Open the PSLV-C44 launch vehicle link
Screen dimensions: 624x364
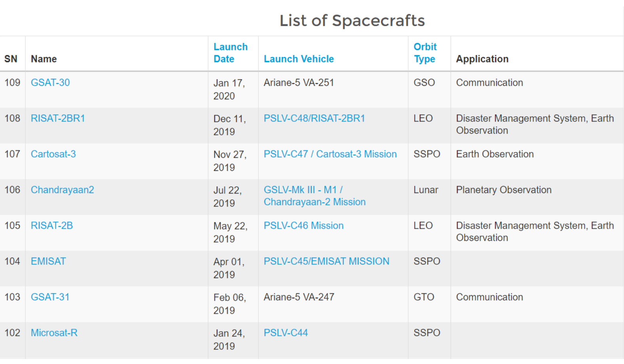(x=286, y=333)
